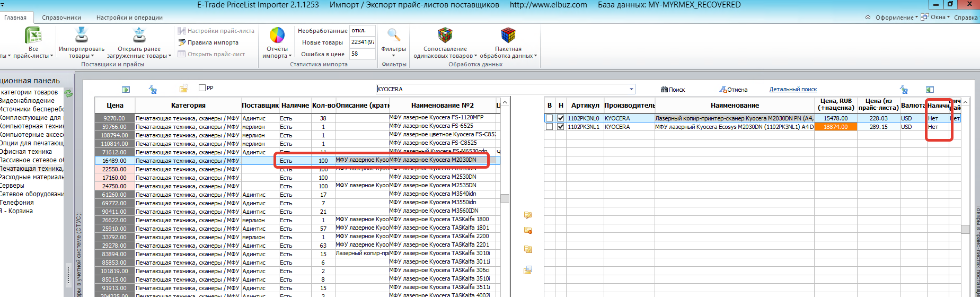Image resolution: width=980 pixels, height=297 pixels.
Task: Open import rules (Правила импорта)
Action: (x=208, y=42)
